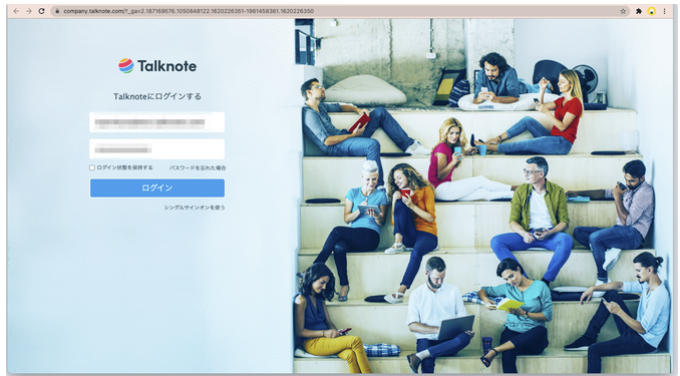This screenshot has width=680, height=376.
Task: Click the browser back arrow
Action: 16,11
